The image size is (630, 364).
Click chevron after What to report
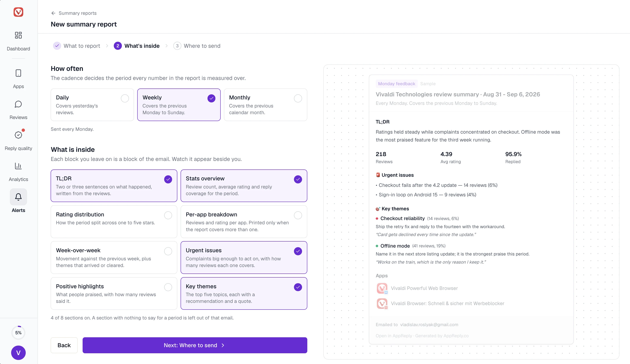tap(107, 46)
